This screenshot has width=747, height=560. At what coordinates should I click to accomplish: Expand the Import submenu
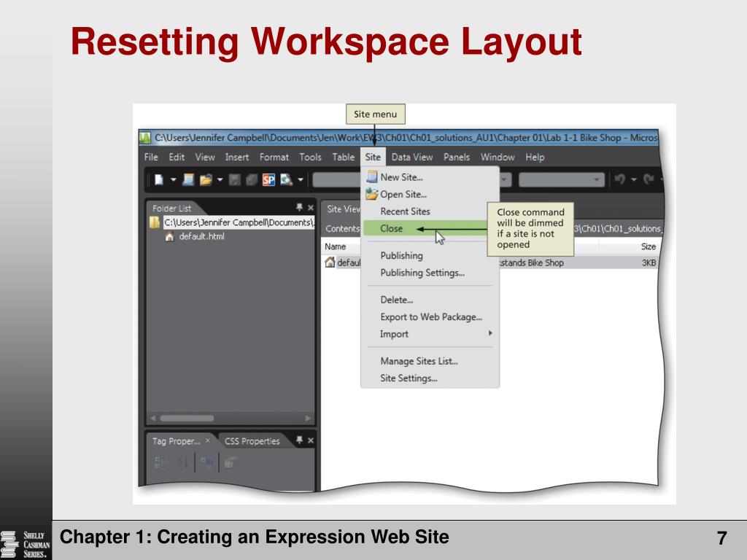click(430, 334)
